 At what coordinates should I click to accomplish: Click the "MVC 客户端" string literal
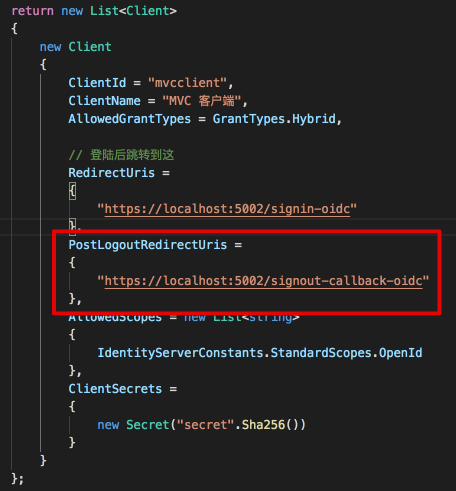point(202,101)
